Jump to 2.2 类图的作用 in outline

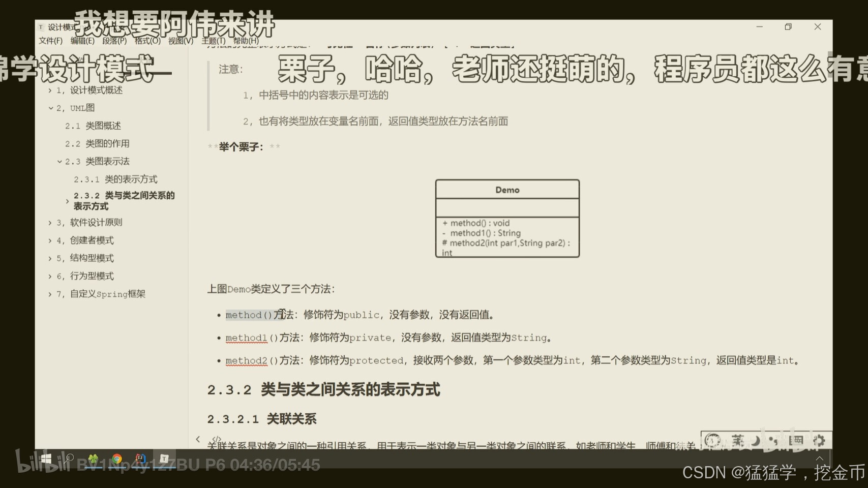tap(97, 143)
